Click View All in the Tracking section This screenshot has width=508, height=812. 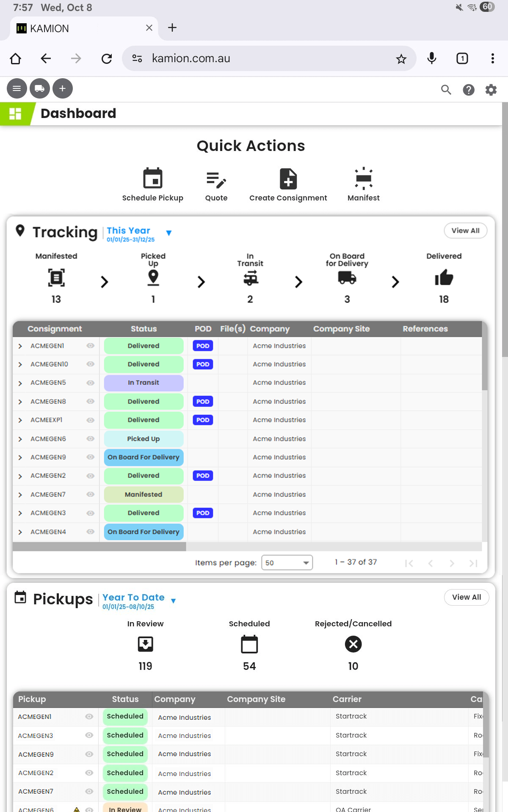465,230
